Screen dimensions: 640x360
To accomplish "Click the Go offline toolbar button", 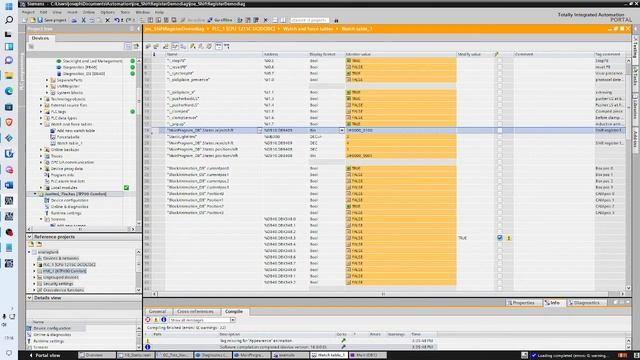I will [220, 20].
